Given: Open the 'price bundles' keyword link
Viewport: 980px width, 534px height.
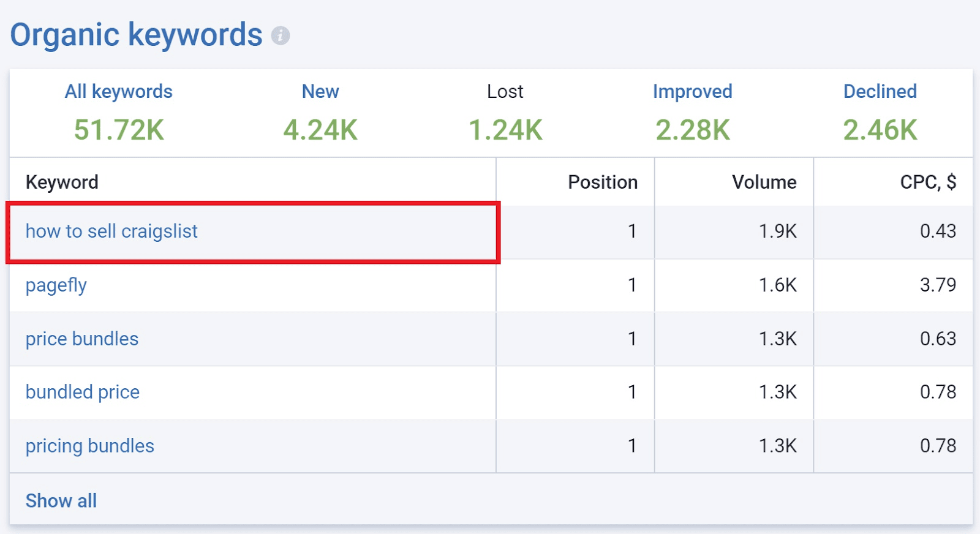Looking at the screenshot, I should tap(82, 339).
